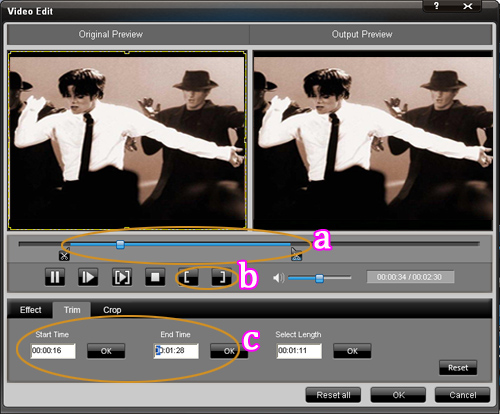
Task: Stop the video playback
Action: (x=155, y=277)
